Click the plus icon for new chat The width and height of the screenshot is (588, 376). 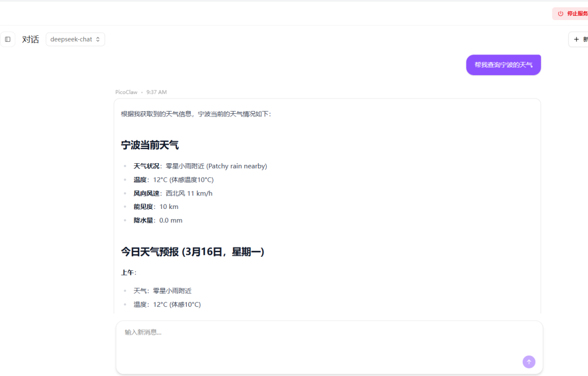pyautogui.click(x=576, y=39)
